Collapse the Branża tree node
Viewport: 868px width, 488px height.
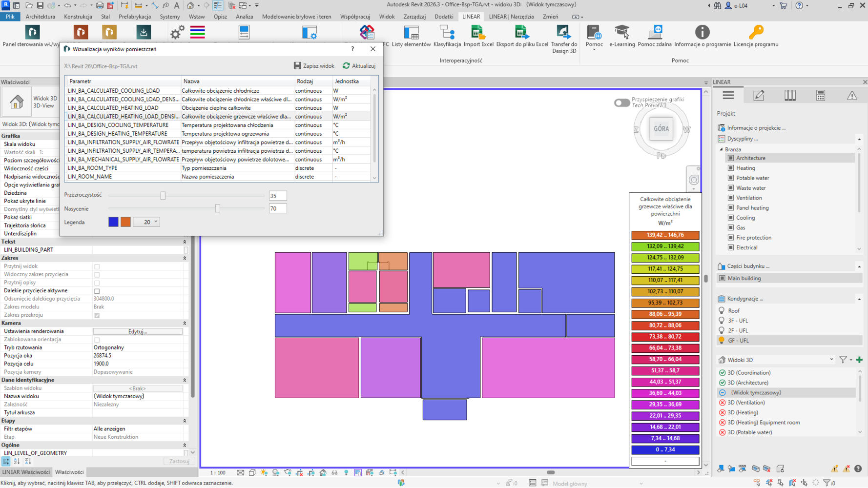point(721,149)
